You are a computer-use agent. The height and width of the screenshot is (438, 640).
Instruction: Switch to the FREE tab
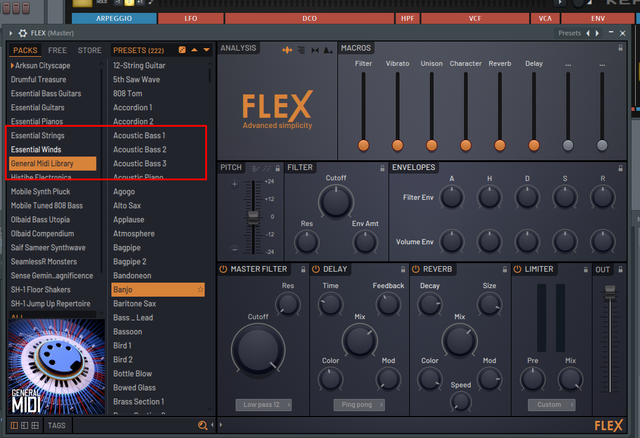click(57, 50)
